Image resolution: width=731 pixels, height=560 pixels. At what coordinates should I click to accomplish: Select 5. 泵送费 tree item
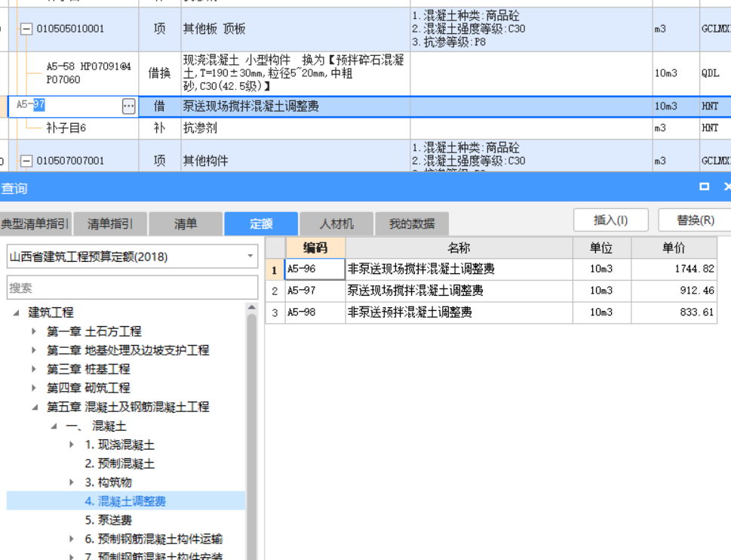pyautogui.click(x=108, y=520)
